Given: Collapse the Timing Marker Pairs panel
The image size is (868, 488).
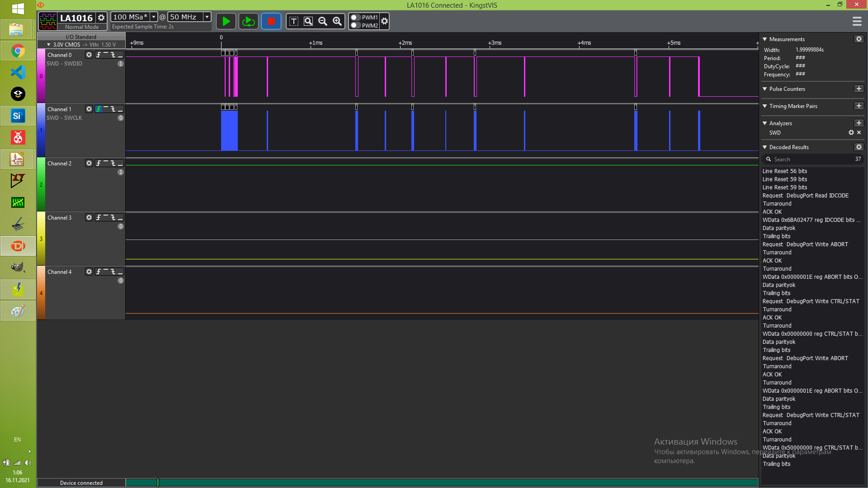Looking at the screenshot, I should coord(765,106).
